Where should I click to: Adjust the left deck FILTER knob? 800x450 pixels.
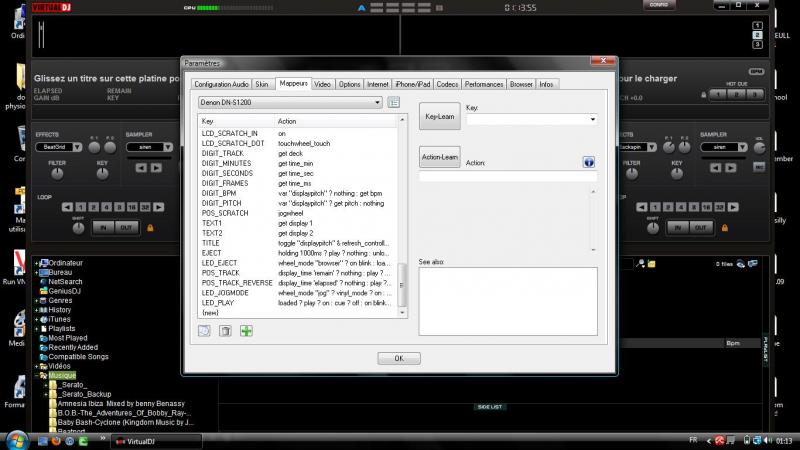(57, 174)
